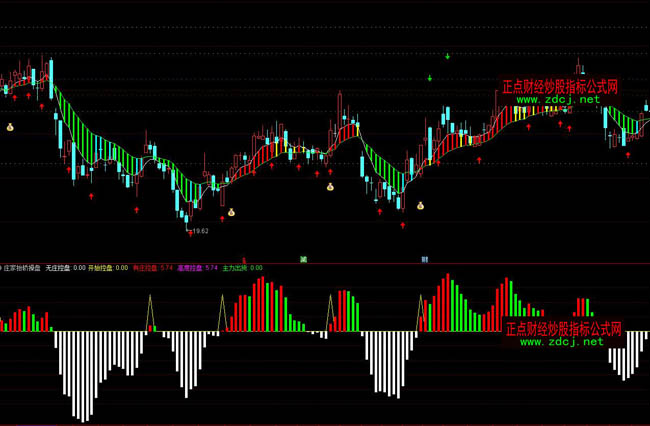Click the rightmost money bag icon
The image size is (650, 426).
click(421, 207)
